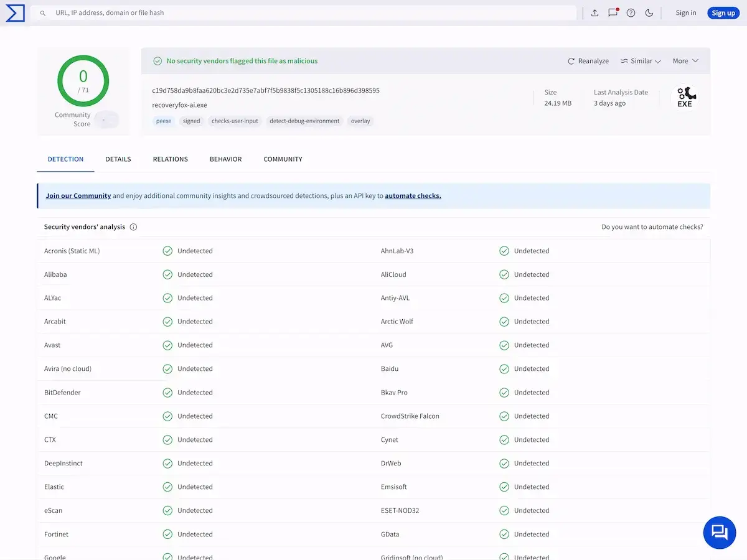
Task: Expand the Similar dropdown
Action: click(x=641, y=61)
